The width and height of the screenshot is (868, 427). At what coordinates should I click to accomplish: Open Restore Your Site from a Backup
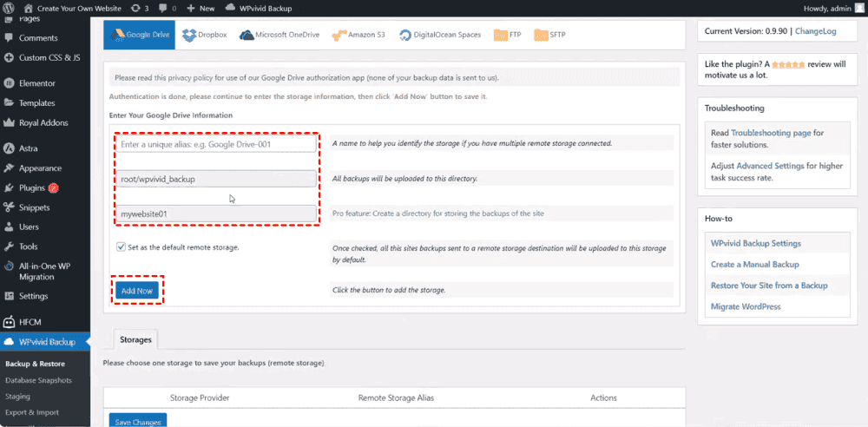pyautogui.click(x=769, y=286)
